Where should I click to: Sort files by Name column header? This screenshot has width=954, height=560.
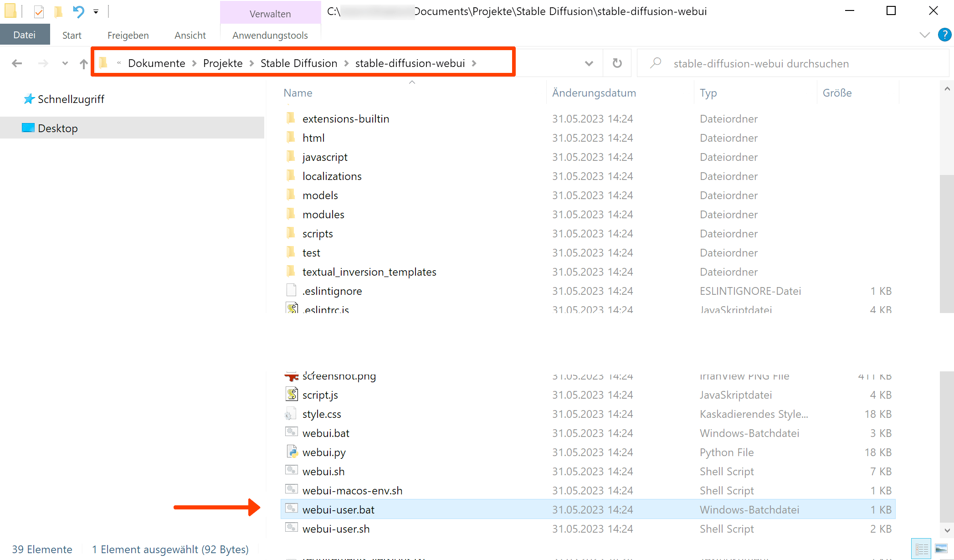click(x=298, y=92)
